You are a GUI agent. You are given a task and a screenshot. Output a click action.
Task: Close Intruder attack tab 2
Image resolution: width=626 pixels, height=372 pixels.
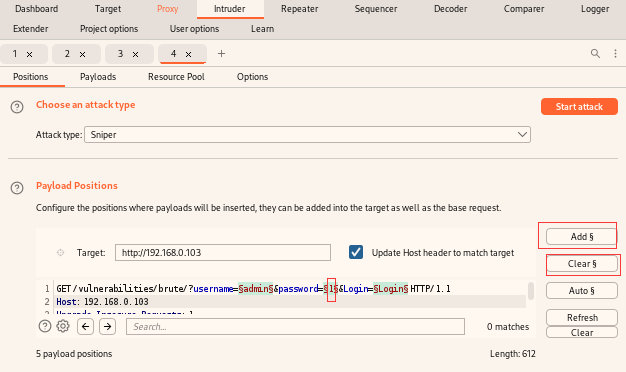82,54
